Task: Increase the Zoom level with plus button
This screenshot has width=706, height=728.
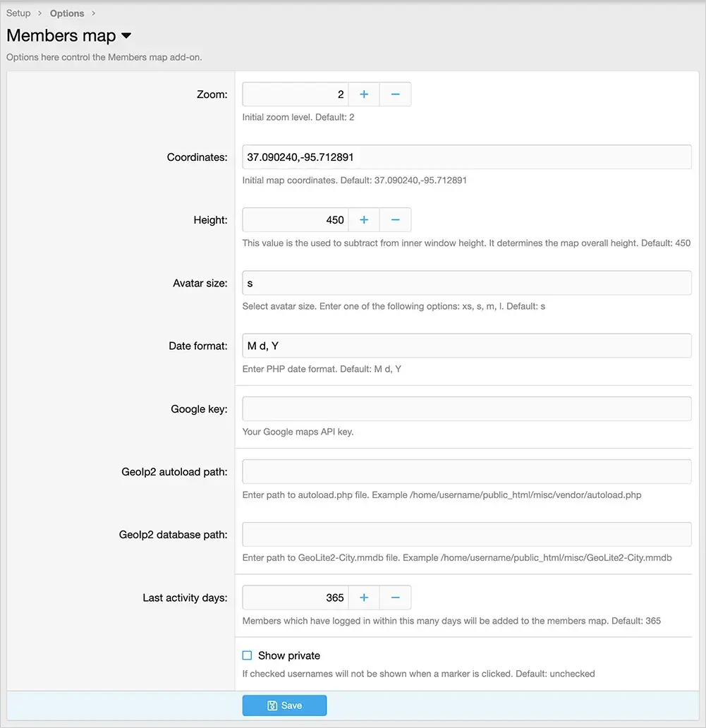Action: coord(364,95)
